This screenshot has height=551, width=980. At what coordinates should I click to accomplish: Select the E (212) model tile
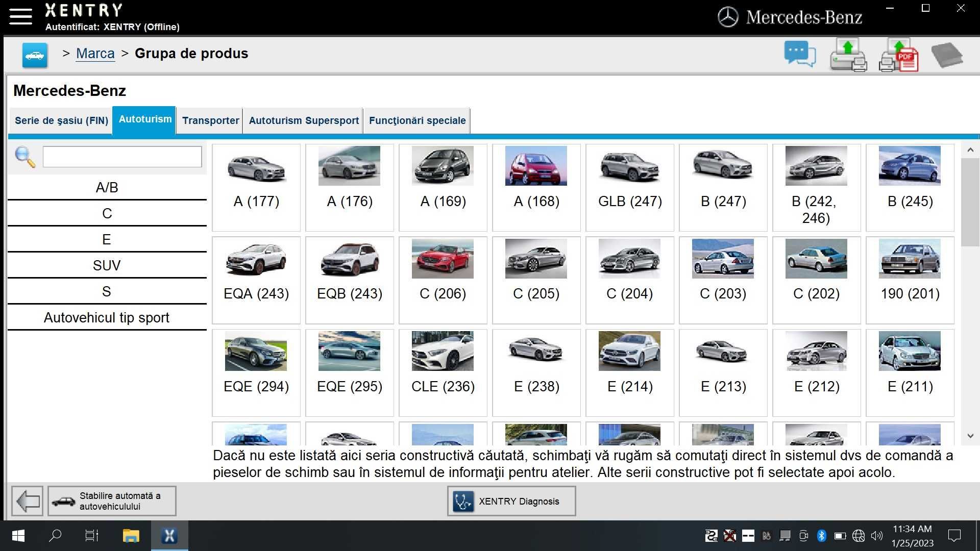coord(817,373)
